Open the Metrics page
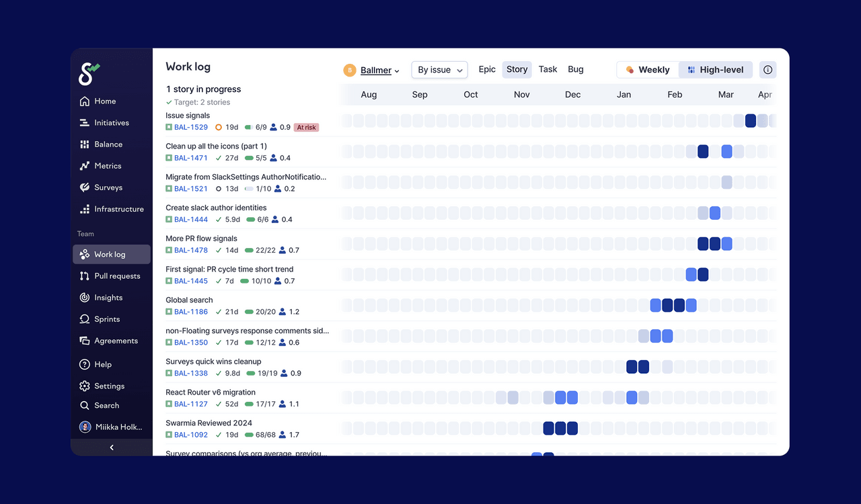This screenshot has width=861, height=504. coord(107,165)
